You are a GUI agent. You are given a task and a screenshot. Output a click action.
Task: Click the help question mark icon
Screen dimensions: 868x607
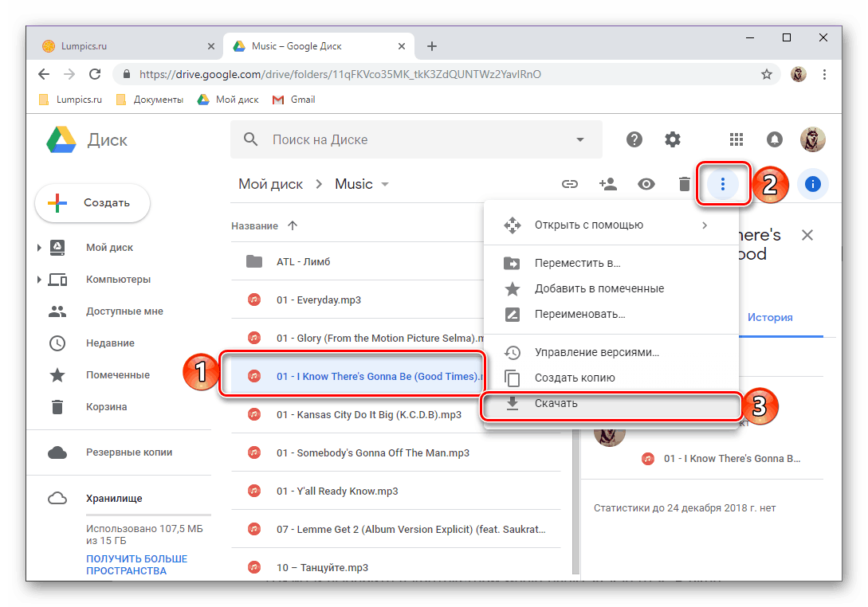point(634,139)
